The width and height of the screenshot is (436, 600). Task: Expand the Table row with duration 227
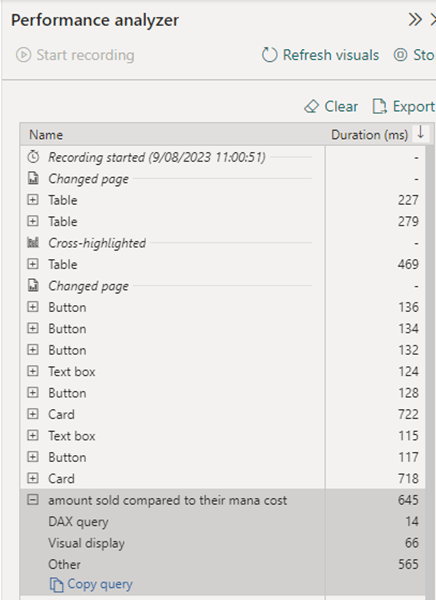coord(33,200)
